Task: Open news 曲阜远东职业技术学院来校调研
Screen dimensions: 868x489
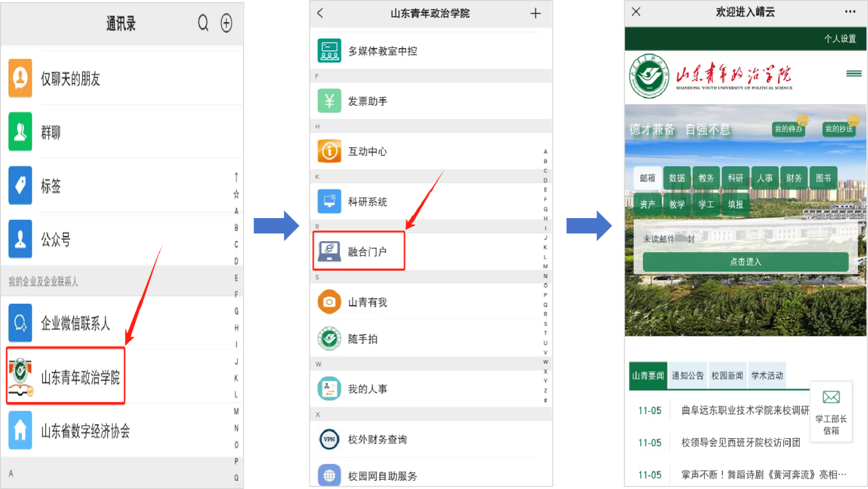Action: pos(745,410)
